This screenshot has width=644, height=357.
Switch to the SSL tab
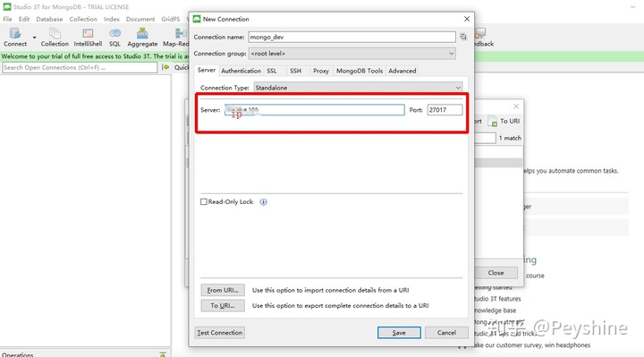point(272,71)
